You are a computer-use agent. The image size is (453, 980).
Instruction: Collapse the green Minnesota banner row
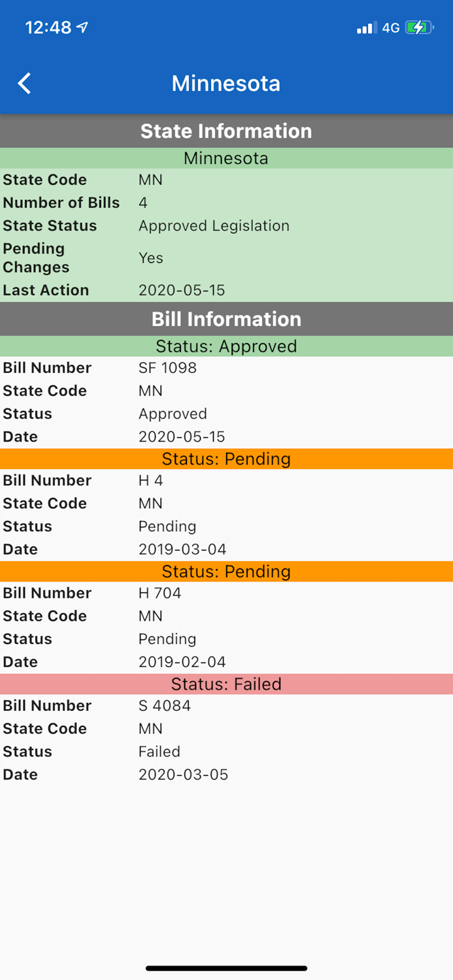[x=226, y=158]
